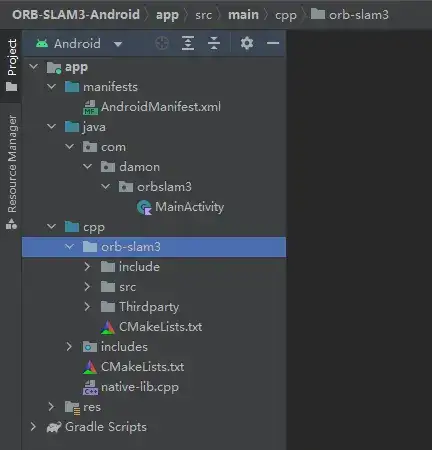Collapse the orb-slam3 folder chevron
This screenshot has width=432, height=450.
pyautogui.click(x=70, y=247)
